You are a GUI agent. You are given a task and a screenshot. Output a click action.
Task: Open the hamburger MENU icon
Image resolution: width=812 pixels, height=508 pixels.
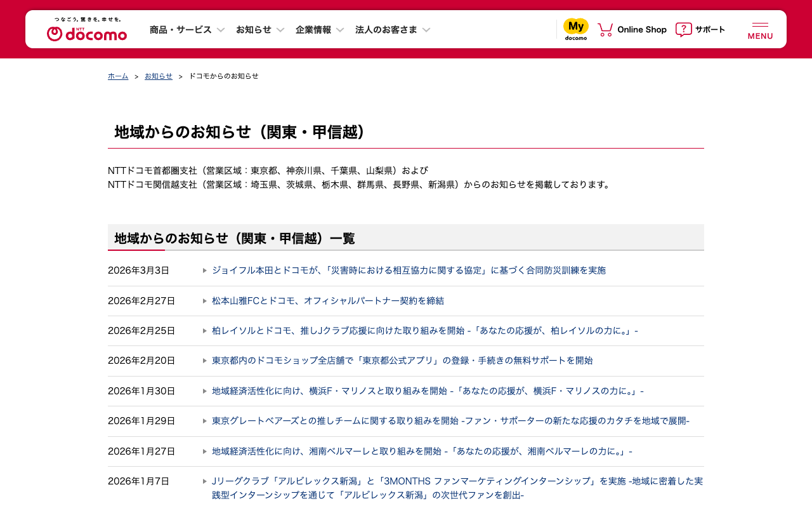(x=760, y=30)
